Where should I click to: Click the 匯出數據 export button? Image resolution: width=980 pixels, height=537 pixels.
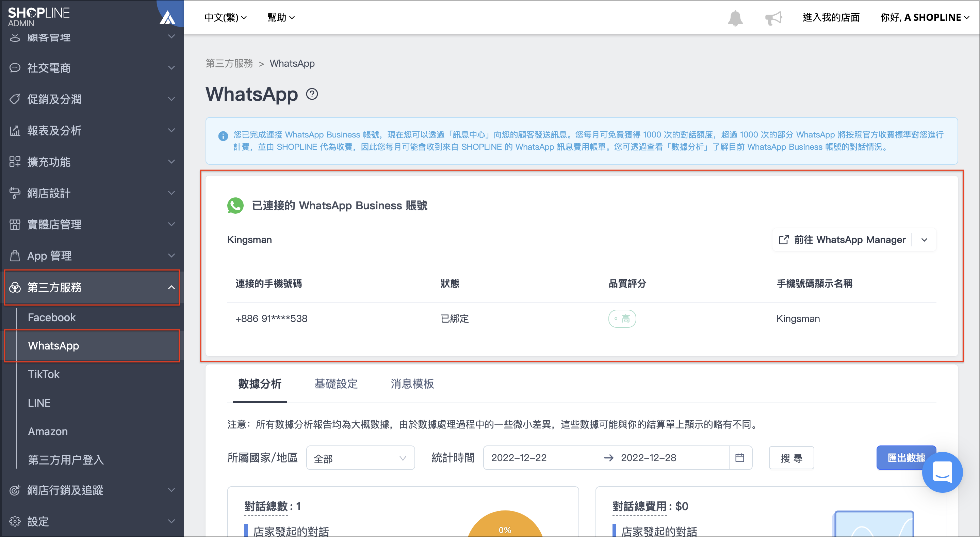(906, 458)
